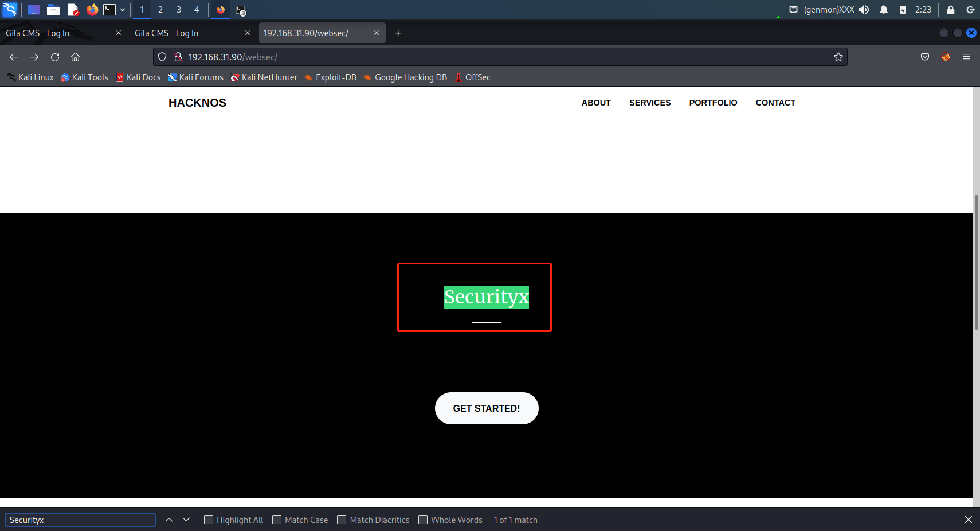
Task: Enable the Whole Words checkbox
Action: pos(423,520)
